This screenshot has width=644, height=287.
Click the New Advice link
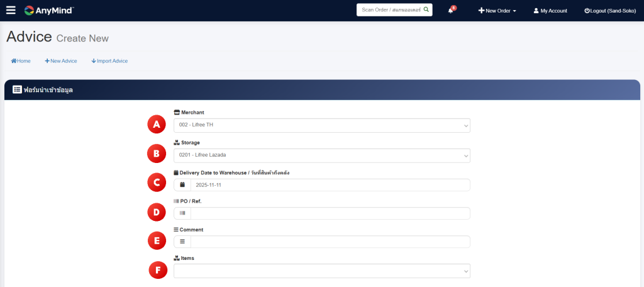61,61
